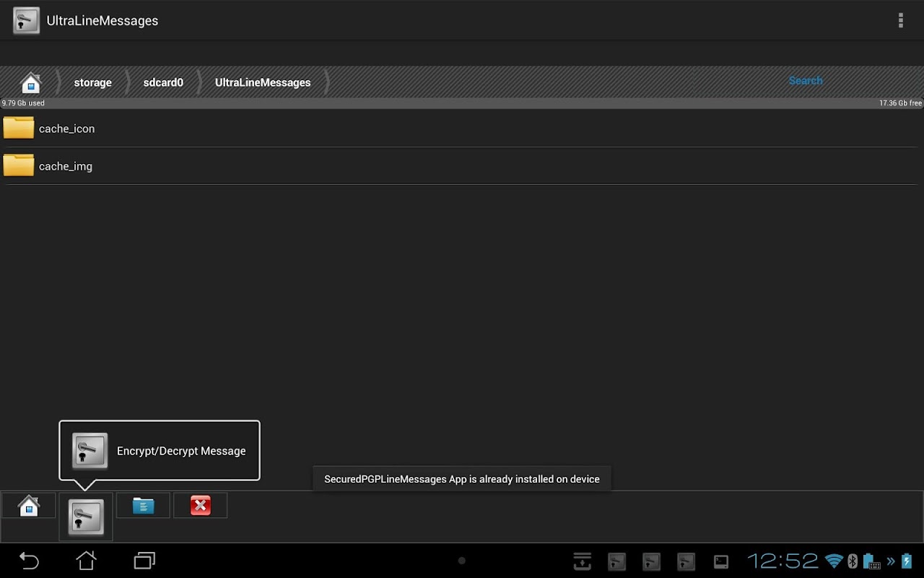This screenshot has height=578, width=924.
Task: Open the cache_icon folder icon
Action: coord(19,128)
